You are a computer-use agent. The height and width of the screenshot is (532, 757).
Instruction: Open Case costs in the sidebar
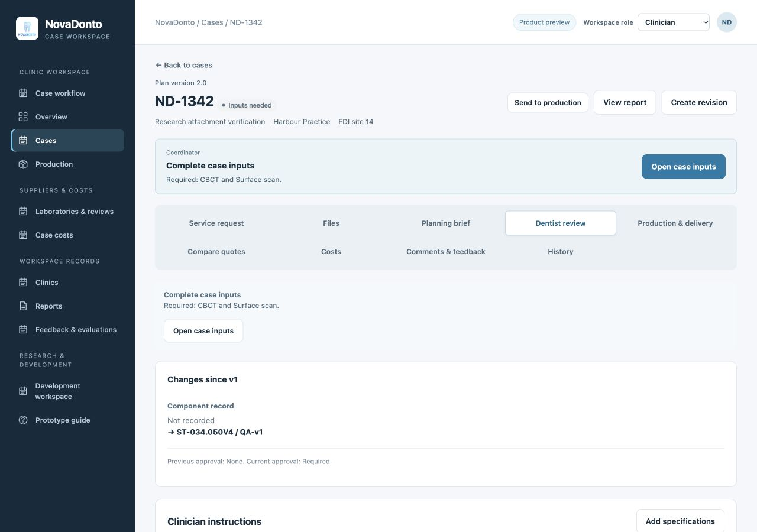67,235
